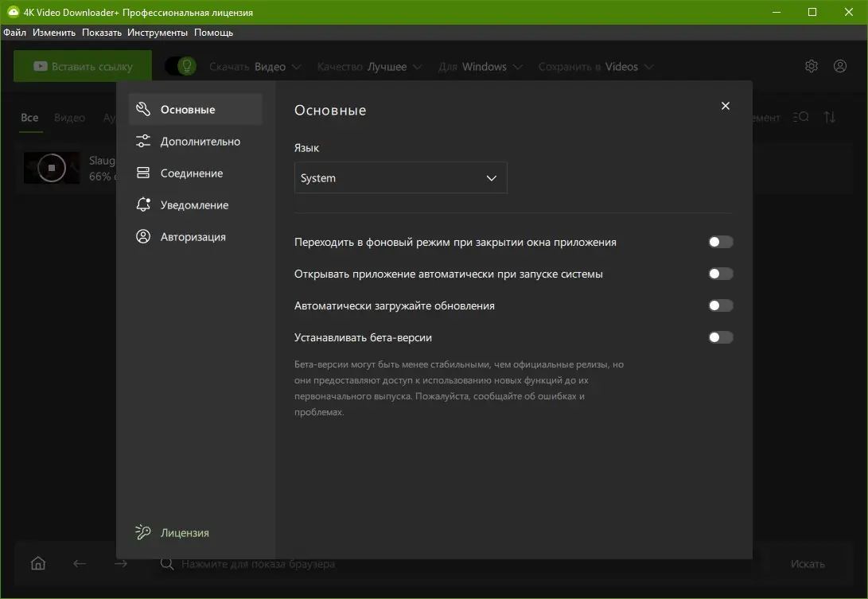The height and width of the screenshot is (599, 868).
Task: Open the Инструменты menu
Action: (x=158, y=32)
